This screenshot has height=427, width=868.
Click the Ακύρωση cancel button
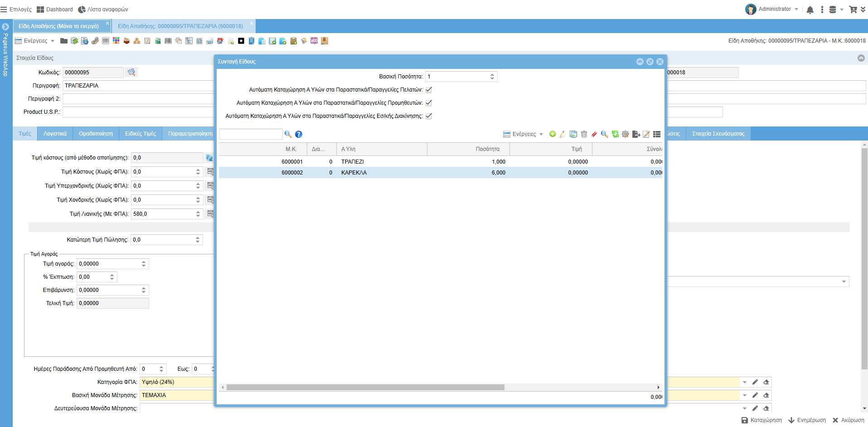848,420
